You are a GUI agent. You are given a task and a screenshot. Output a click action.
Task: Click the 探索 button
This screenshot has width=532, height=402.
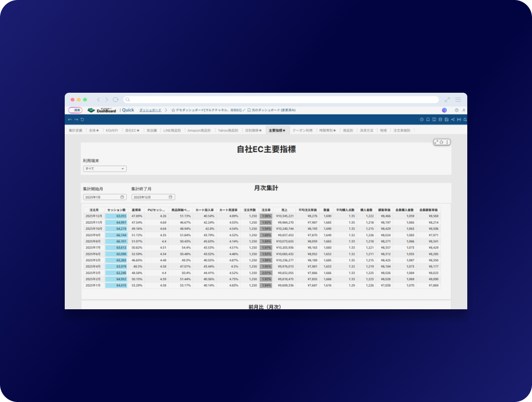coord(76,110)
